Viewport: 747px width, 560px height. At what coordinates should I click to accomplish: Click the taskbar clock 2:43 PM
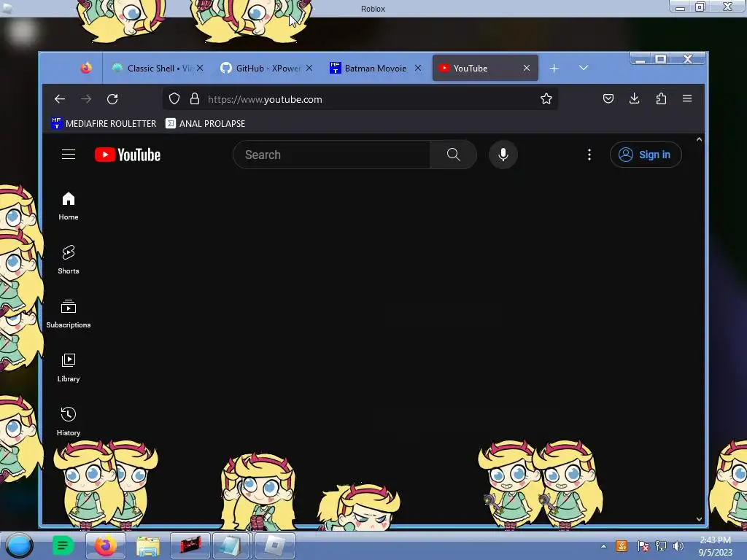click(715, 546)
